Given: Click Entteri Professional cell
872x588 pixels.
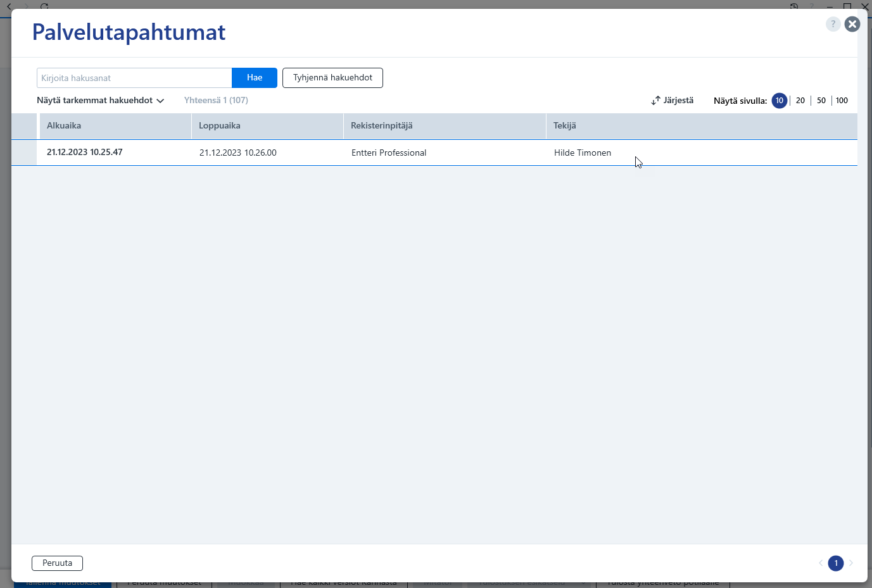Looking at the screenshot, I should pos(389,153).
